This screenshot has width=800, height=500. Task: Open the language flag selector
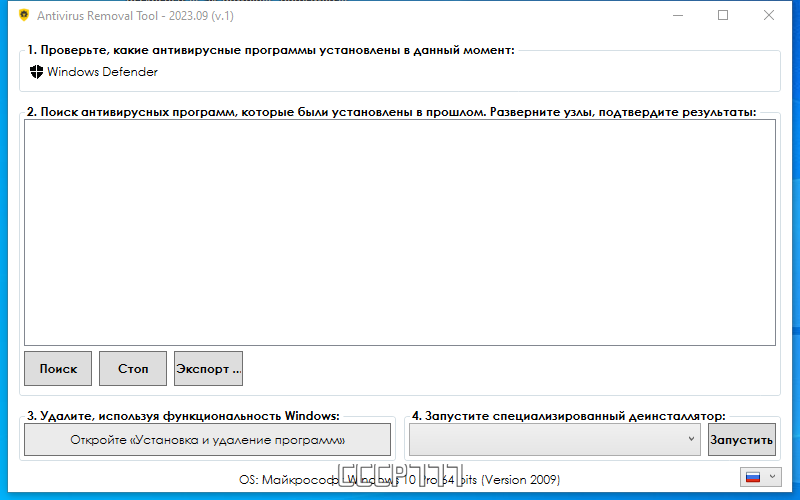click(x=761, y=478)
